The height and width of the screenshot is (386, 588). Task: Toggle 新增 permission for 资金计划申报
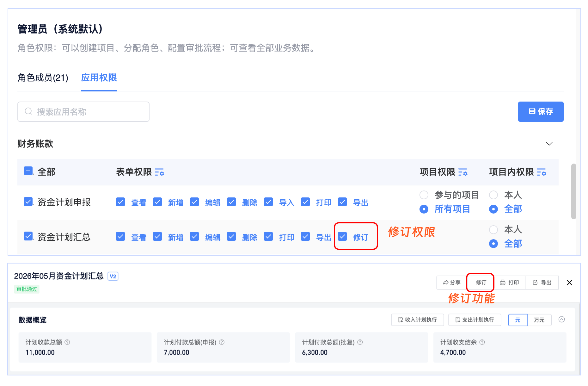tap(157, 202)
